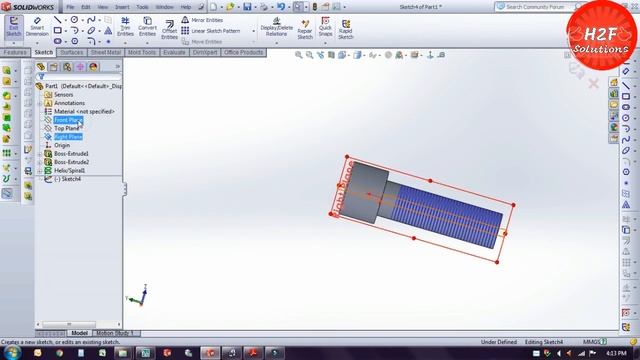Open the Motion Study 1 tab
Screen dimensions: 640x360
116,333
